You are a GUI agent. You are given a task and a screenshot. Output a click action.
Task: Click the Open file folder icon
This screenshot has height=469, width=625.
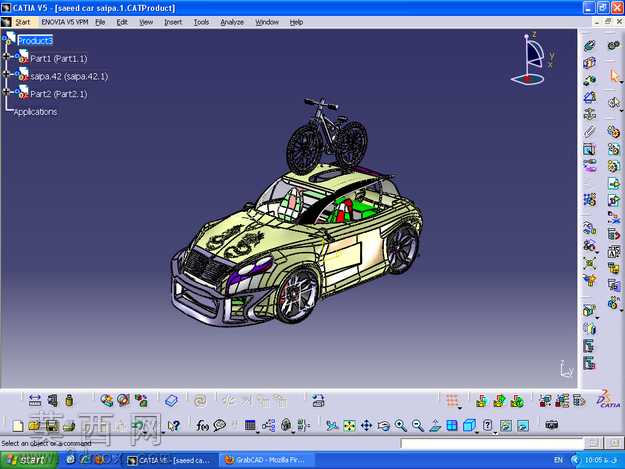click(x=34, y=426)
